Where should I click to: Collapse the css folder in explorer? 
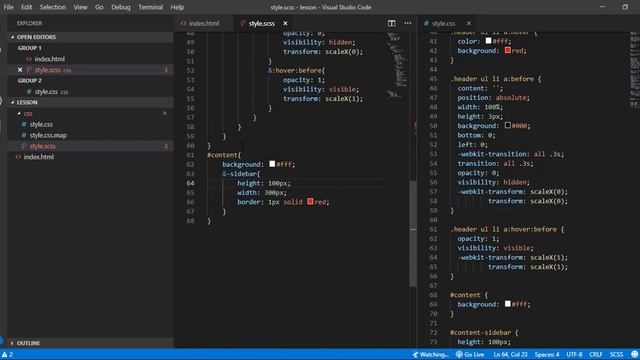(x=90, y=113)
